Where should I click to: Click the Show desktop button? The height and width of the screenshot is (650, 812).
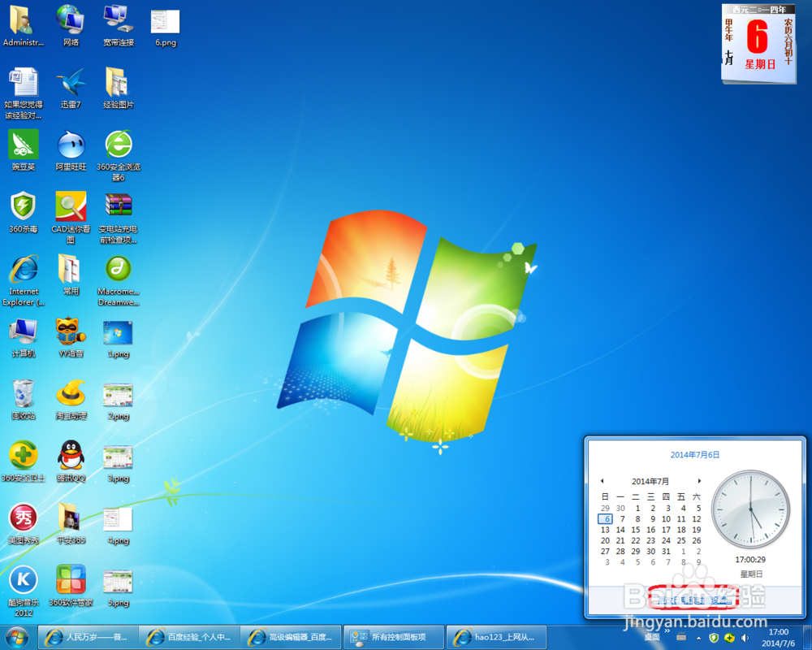[807, 638]
